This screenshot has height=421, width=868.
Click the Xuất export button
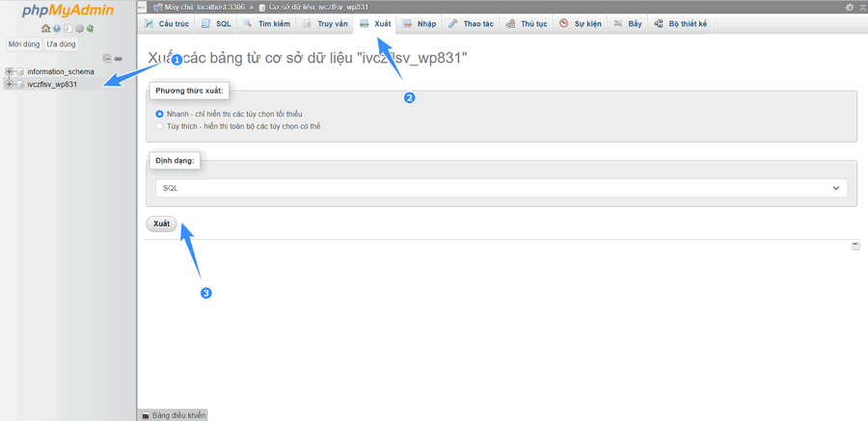(x=162, y=224)
